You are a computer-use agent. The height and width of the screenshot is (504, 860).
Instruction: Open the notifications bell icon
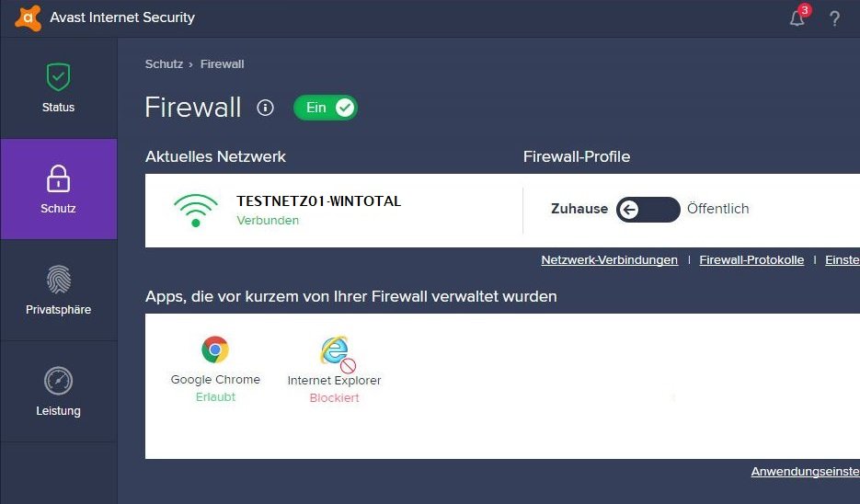797,18
